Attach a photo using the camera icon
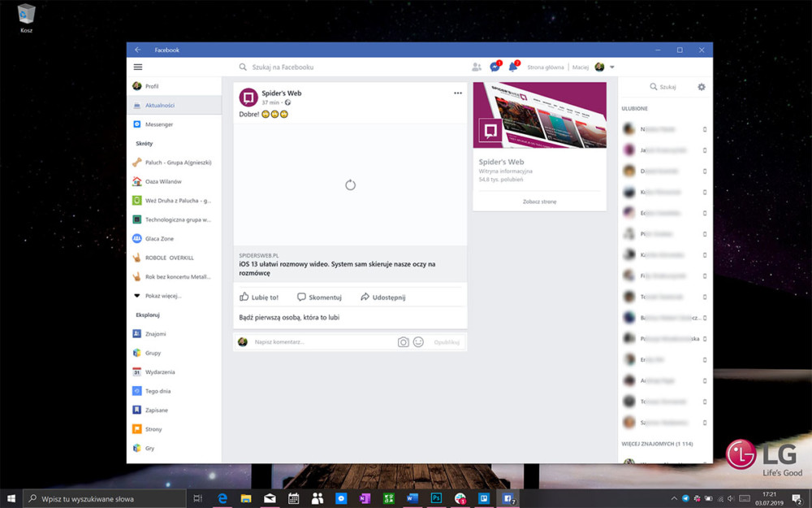812x508 pixels. click(x=403, y=342)
